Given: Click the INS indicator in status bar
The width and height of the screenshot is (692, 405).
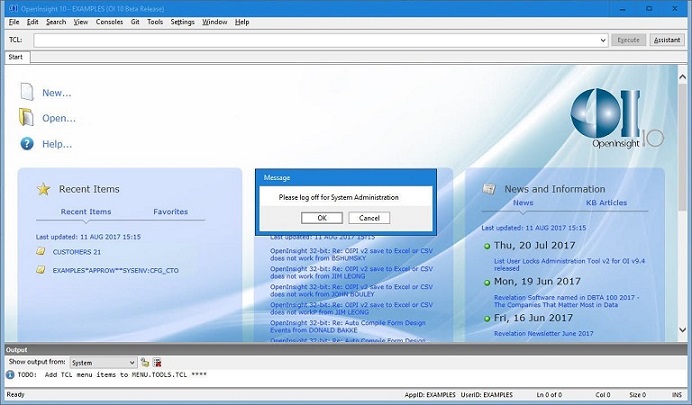Looking at the screenshot, I should (677, 395).
